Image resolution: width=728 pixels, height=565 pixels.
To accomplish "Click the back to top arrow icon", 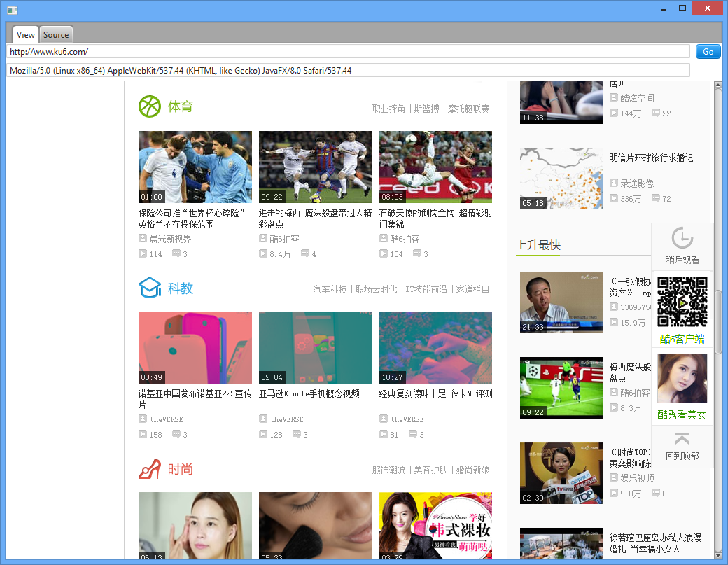I will (x=682, y=439).
